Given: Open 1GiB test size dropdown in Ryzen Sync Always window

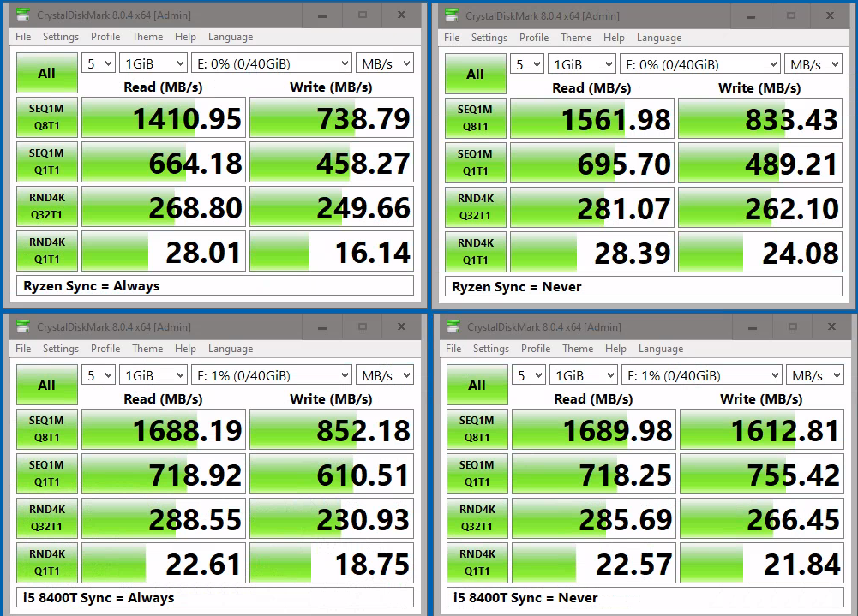Looking at the screenshot, I should click(153, 63).
